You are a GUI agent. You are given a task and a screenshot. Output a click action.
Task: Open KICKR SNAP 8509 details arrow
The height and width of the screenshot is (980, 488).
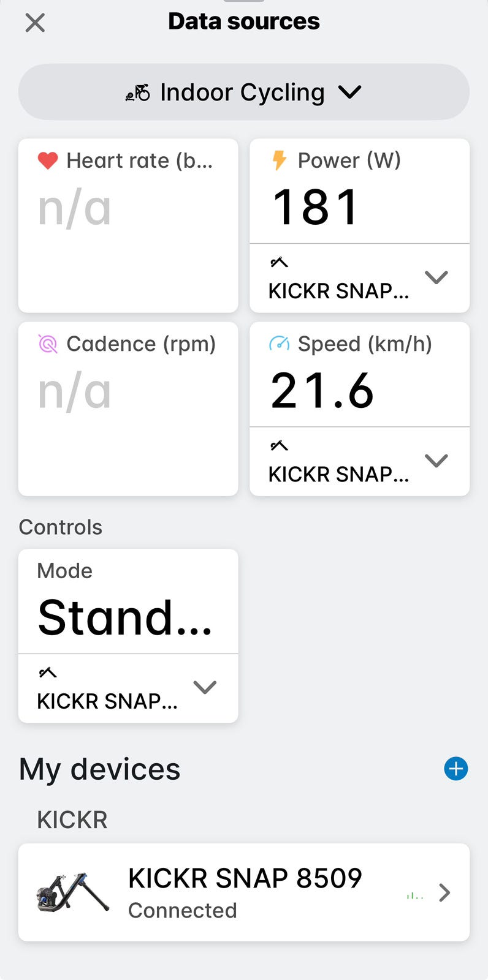tap(445, 893)
